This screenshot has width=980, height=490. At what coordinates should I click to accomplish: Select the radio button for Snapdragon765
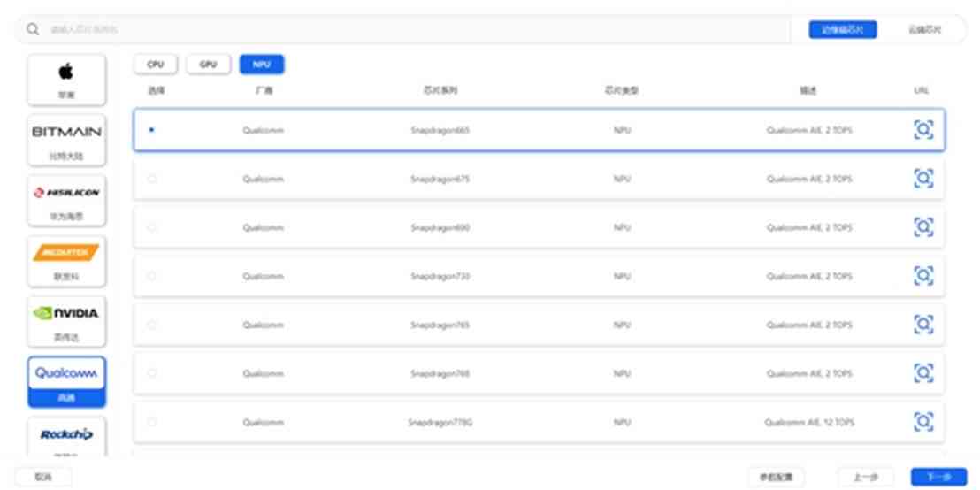[x=152, y=325]
